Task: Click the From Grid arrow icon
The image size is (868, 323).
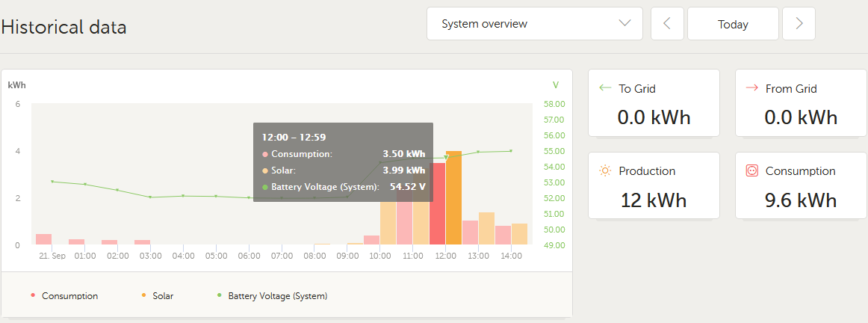Action: click(x=752, y=88)
